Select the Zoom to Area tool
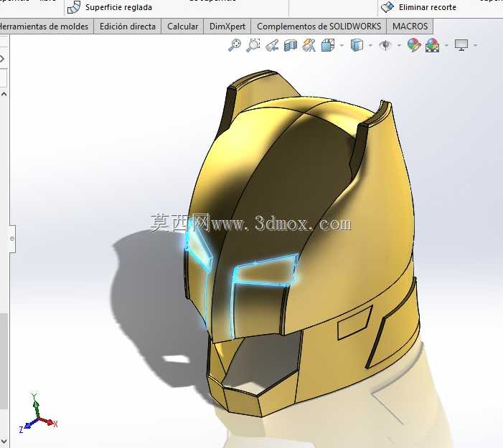The height and width of the screenshot is (448, 503). 253,45
